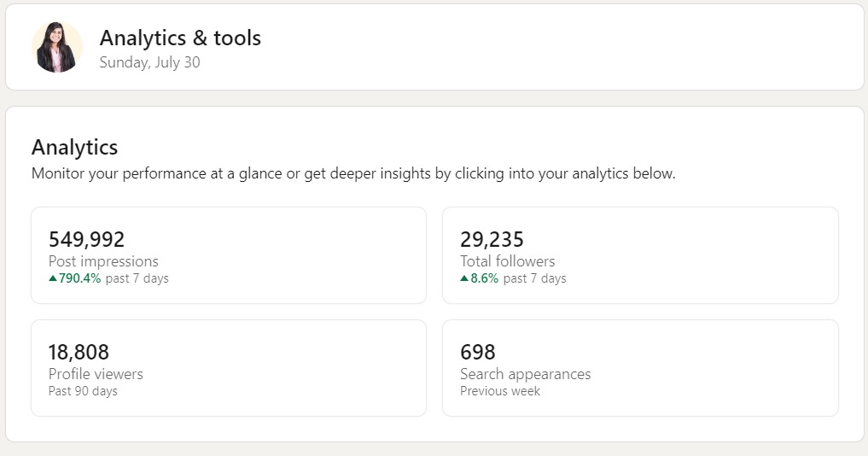Click the green arrow beside 8.6%
The height and width of the screenshot is (456, 868).
464,278
